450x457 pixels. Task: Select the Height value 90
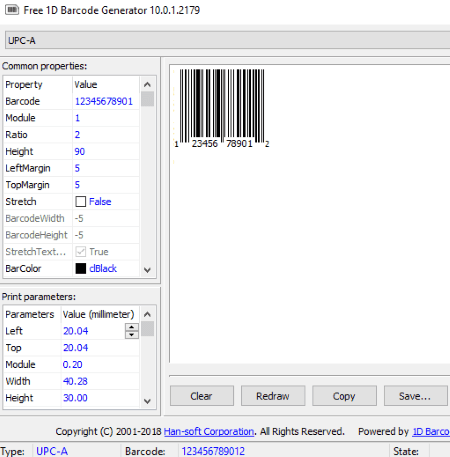point(80,152)
